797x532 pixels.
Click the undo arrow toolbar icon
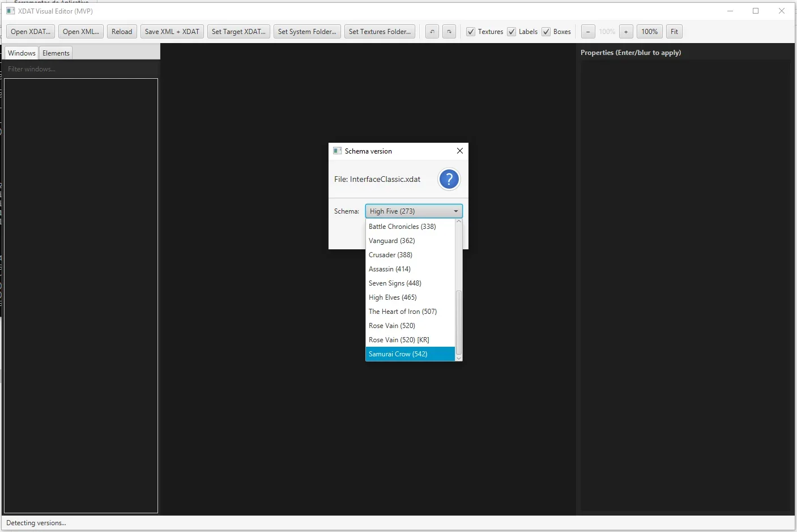pos(432,32)
